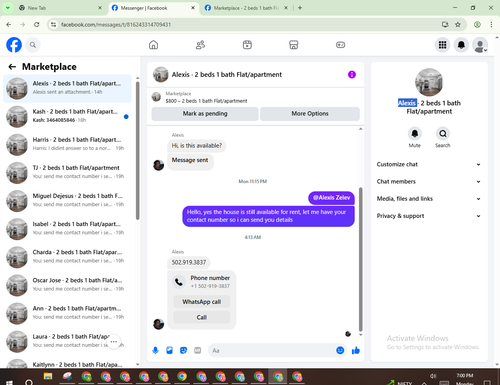Record a voice clip microphone icon
Viewport: 500px width, 385px height.
[155, 350]
